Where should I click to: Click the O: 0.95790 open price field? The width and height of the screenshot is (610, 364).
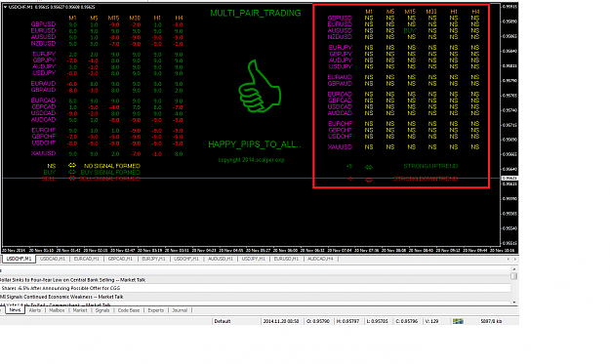pyautogui.click(x=317, y=321)
